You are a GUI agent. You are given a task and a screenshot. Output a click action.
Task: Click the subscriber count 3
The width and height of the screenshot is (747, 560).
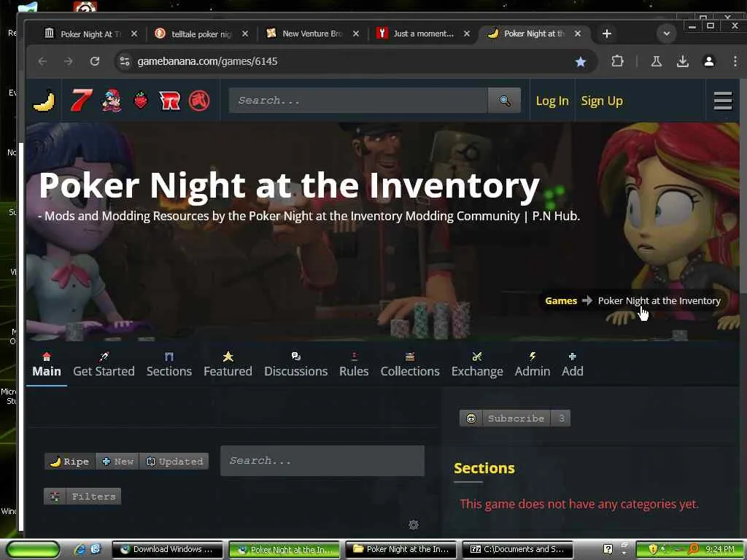[x=561, y=418]
